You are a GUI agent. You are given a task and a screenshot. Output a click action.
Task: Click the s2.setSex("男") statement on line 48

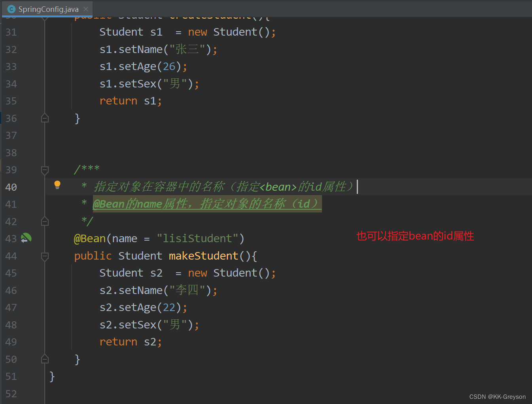tap(149, 325)
